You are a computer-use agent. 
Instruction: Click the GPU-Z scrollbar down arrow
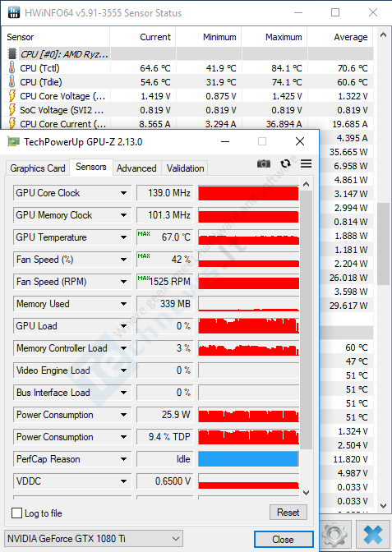(x=306, y=492)
